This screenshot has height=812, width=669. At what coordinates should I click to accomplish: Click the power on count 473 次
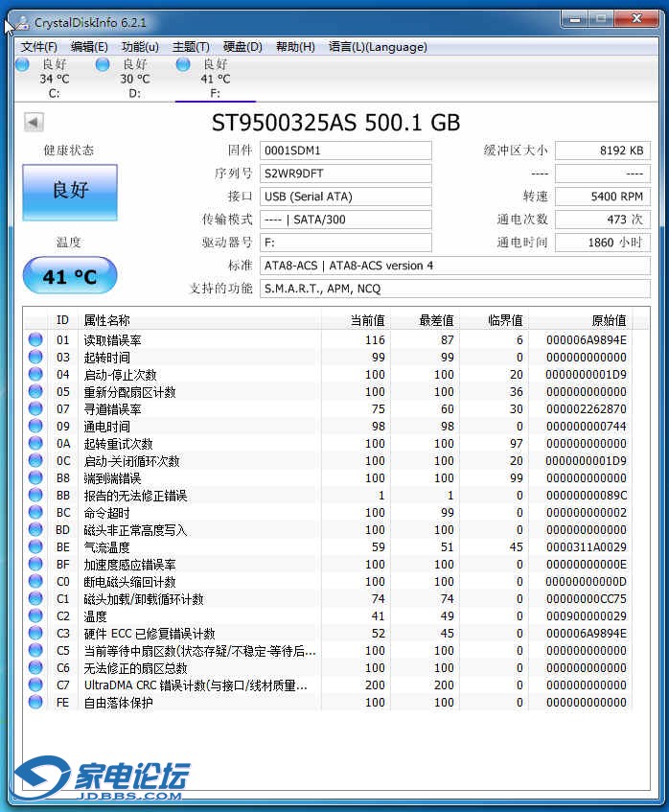click(x=603, y=220)
